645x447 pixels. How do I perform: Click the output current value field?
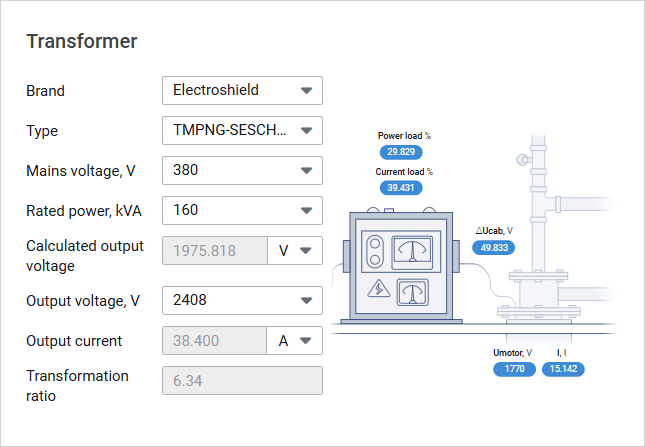214,340
